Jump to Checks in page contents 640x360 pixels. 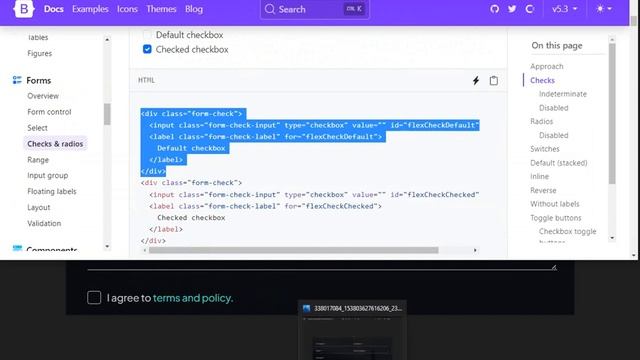[542, 80]
